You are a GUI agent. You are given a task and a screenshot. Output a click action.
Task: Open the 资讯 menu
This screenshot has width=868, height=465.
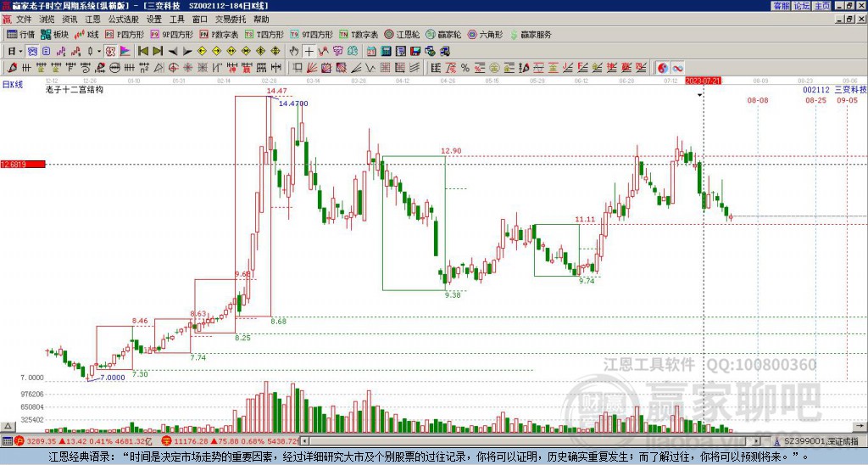point(70,20)
